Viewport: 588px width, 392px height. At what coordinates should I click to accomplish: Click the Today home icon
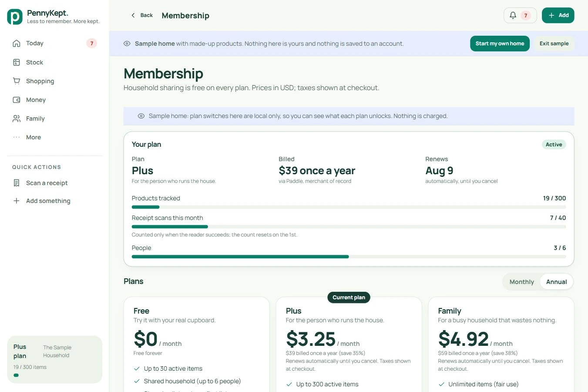tap(17, 43)
